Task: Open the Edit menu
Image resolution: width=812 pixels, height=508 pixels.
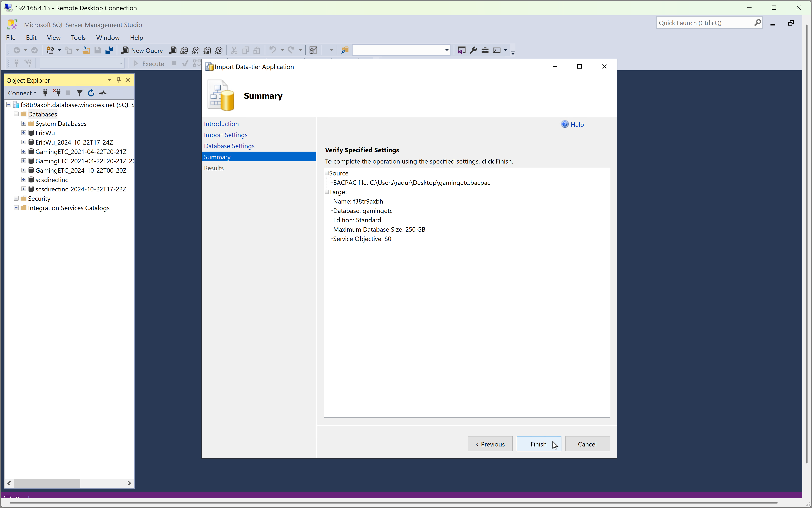Action: pos(31,38)
